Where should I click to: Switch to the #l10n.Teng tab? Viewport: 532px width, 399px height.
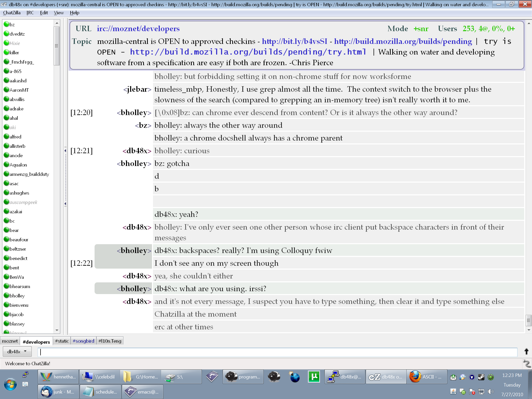(110, 341)
